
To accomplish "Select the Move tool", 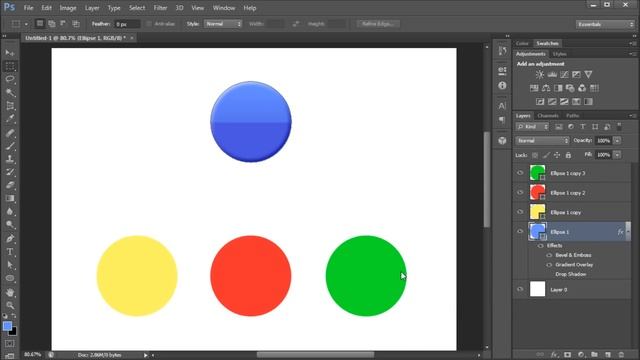I will coord(10,53).
